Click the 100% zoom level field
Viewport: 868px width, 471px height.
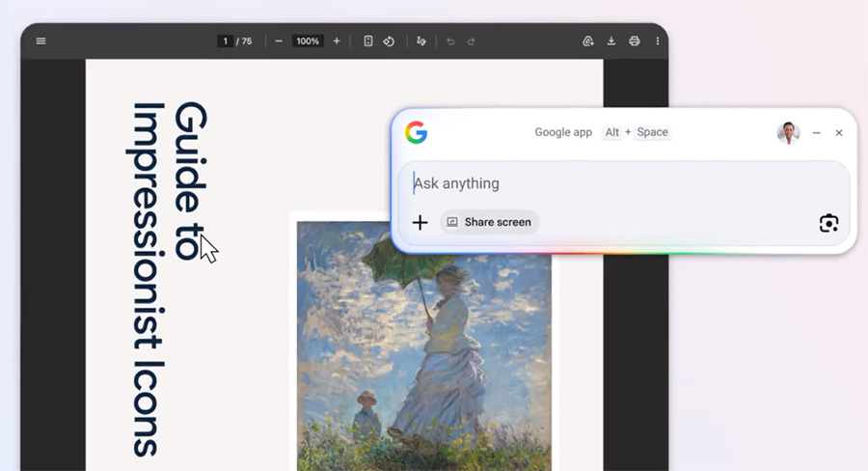tap(308, 41)
